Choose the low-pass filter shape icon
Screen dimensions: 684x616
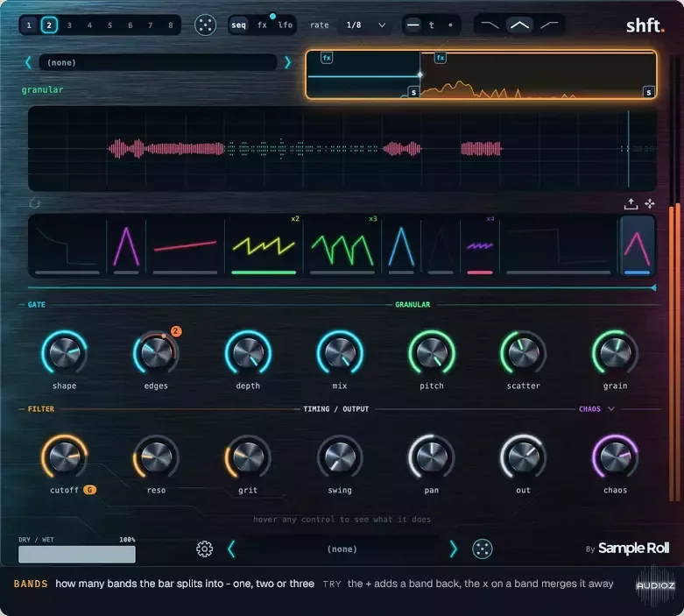point(490,25)
